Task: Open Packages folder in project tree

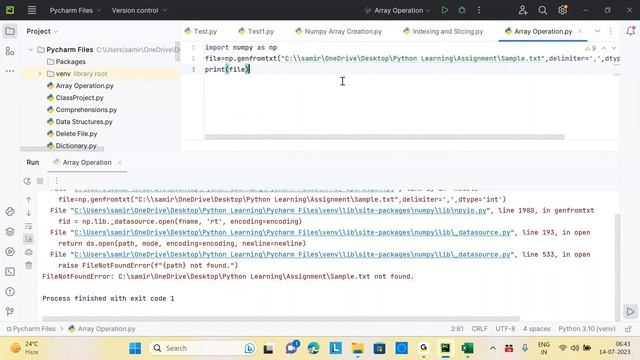Action: [66, 62]
